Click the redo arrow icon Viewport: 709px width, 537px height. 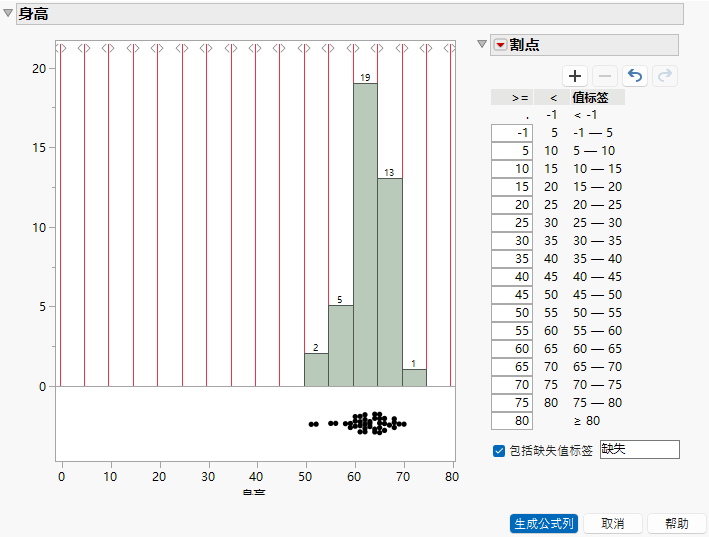tap(665, 76)
